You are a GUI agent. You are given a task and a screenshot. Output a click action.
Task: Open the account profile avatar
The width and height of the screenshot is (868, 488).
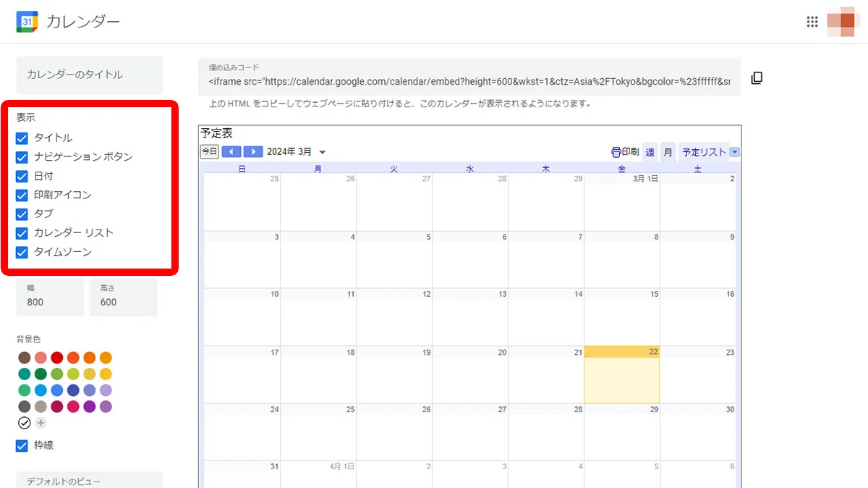841,22
